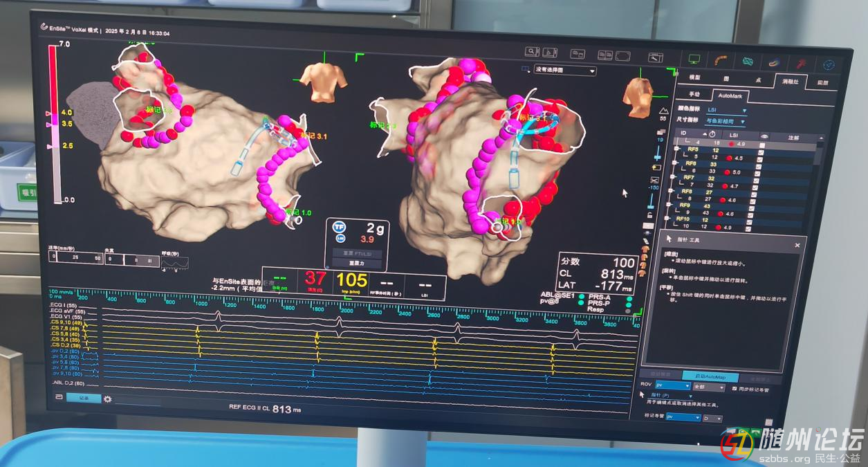Click the CS 9,10 (49) waveform label
Viewport: 868px width, 467px height.
pyautogui.click(x=68, y=323)
